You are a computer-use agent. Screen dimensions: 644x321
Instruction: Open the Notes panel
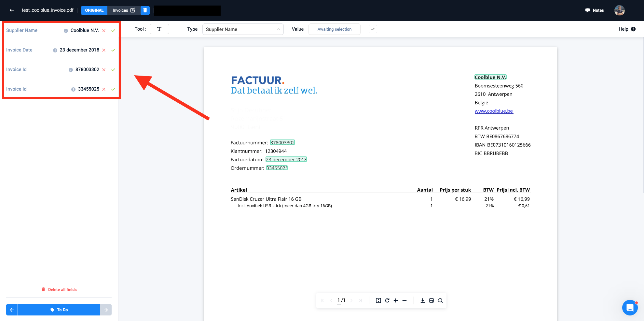(x=595, y=10)
